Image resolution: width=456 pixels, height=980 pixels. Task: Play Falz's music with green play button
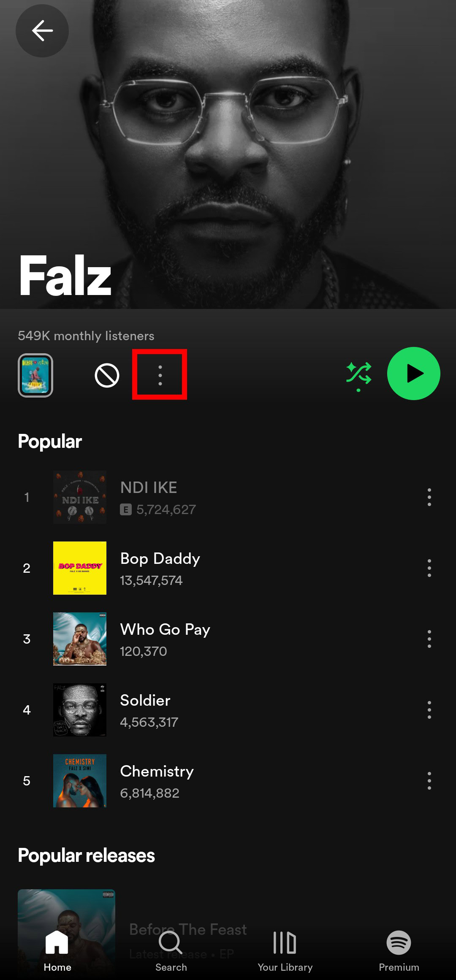click(414, 374)
